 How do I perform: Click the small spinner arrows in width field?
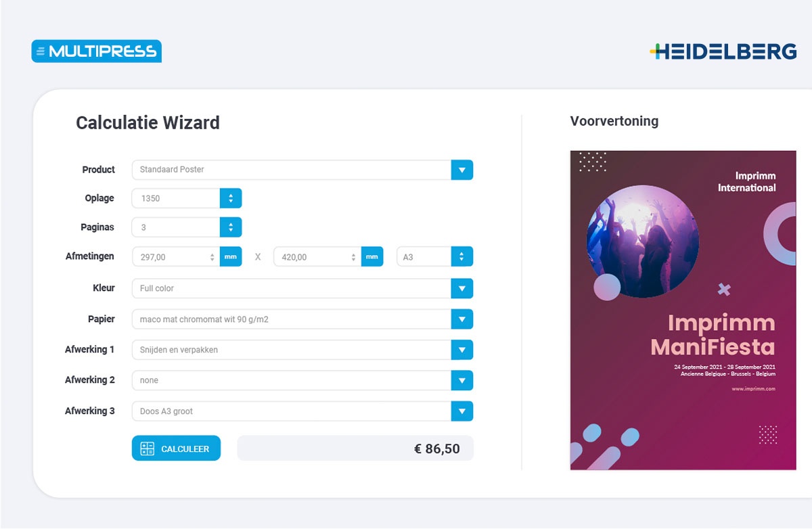click(x=212, y=257)
